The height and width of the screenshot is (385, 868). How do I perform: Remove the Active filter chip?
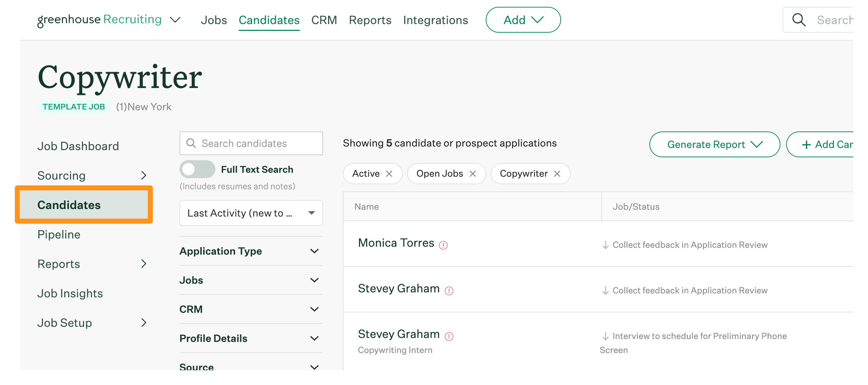[x=389, y=174]
